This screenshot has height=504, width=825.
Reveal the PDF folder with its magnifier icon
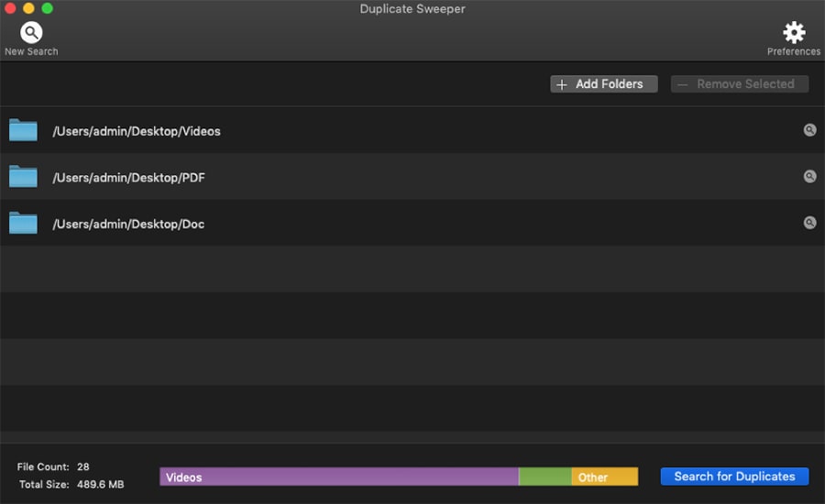click(809, 176)
